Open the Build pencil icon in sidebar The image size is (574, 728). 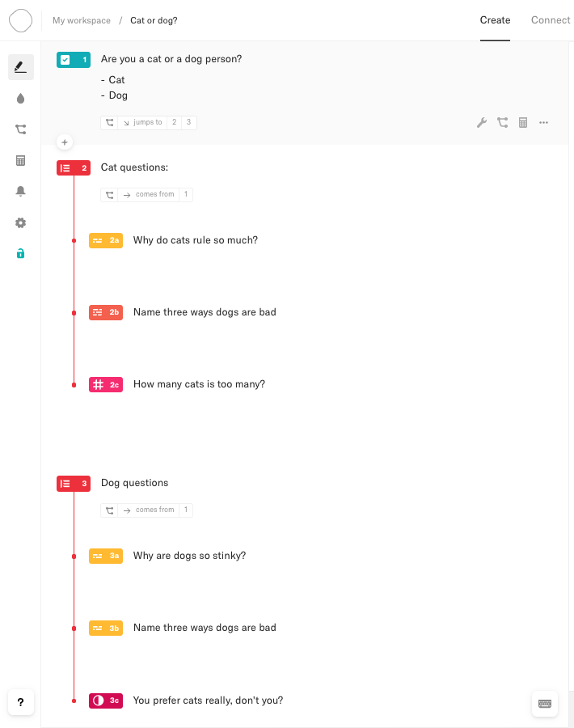tap(20, 67)
